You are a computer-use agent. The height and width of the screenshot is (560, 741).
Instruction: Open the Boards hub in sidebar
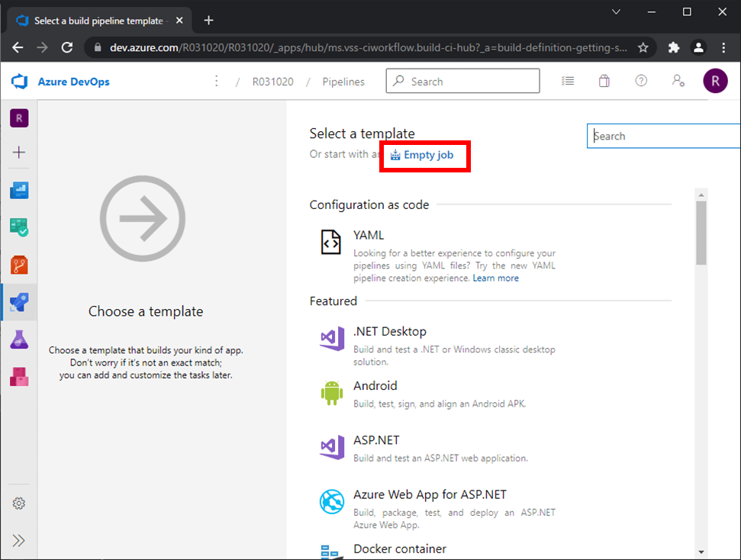pos(19,227)
